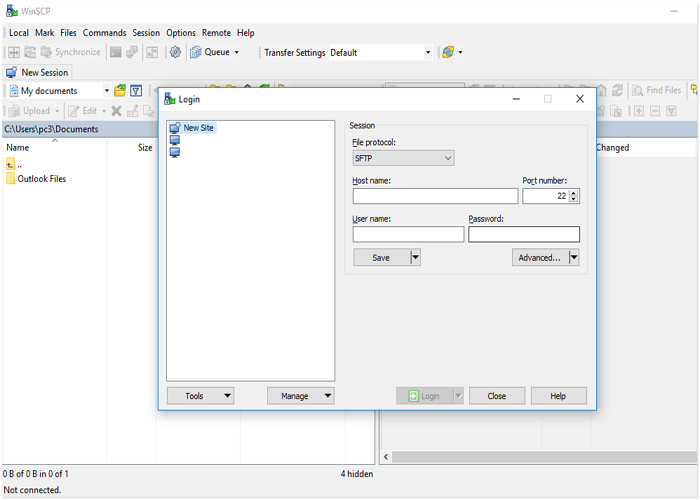Expand the Advanced dropdown arrow
The height and width of the screenshot is (500, 700).
[x=574, y=258]
